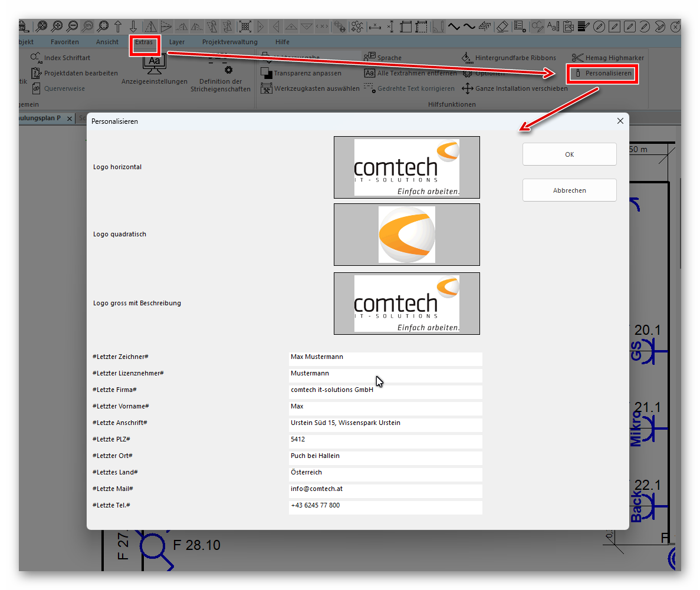Click the Letzter Zeichner text field
The height and width of the screenshot is (590, 700).
(x=385, y=357)
